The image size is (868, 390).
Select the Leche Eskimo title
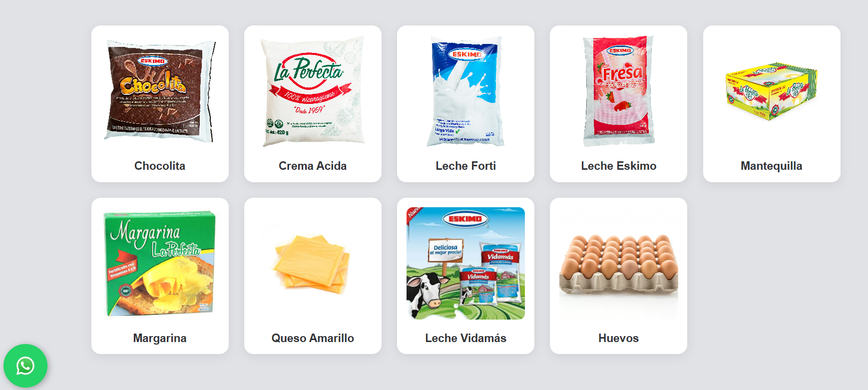click(618, 166)
